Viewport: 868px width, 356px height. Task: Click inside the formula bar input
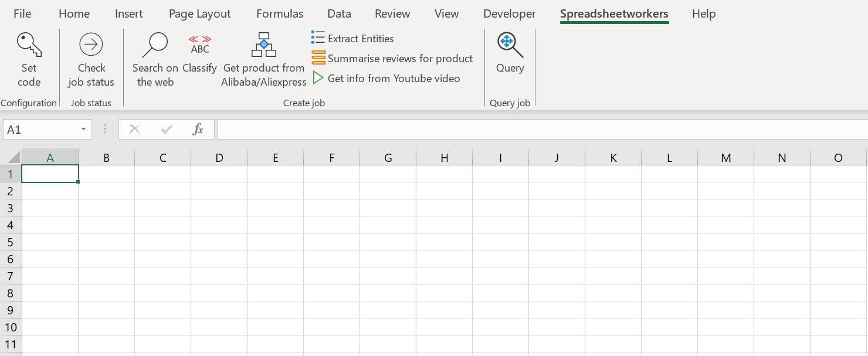(540, 130)
